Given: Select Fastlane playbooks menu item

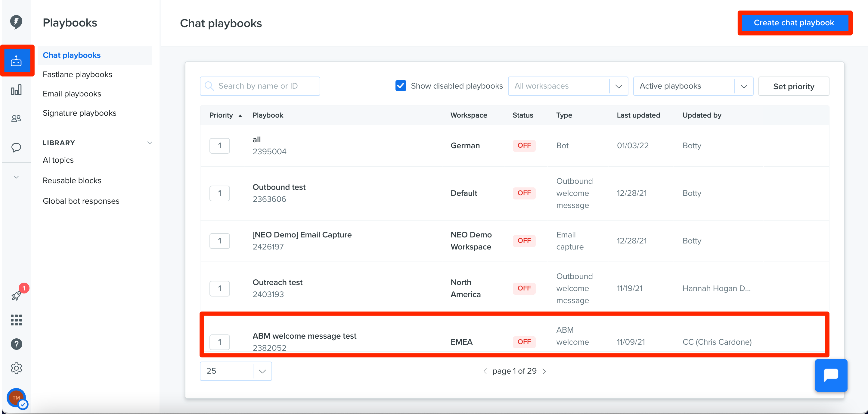Looking at the screenshot, I should [78, 74].
